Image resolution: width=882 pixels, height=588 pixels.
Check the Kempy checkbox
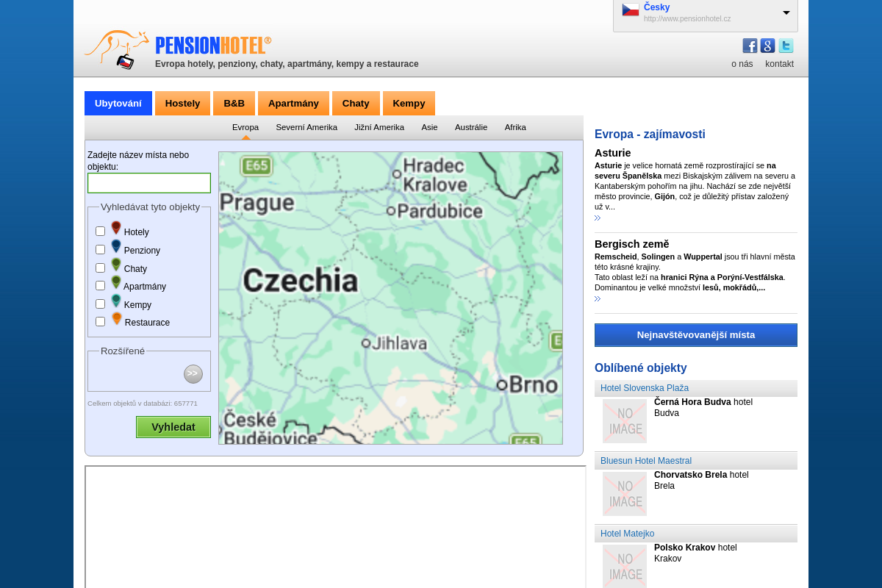(x=101, y=304)
